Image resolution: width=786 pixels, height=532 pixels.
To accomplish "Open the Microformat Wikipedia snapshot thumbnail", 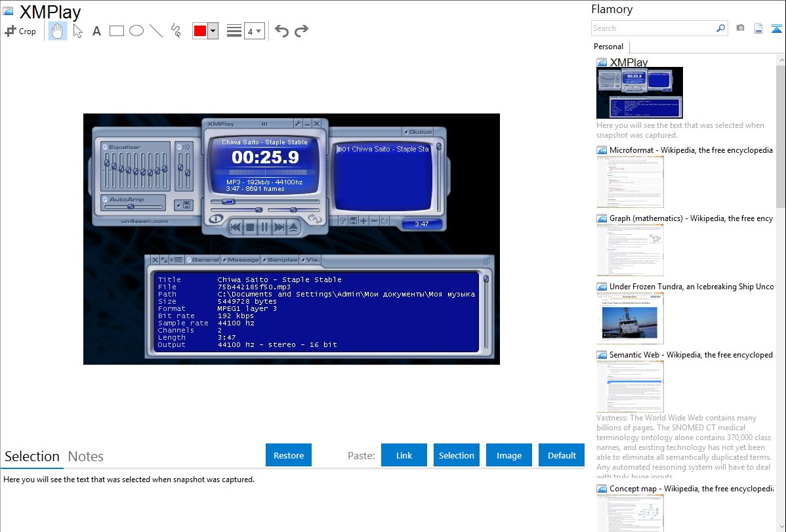I will (x=630, y=182).
